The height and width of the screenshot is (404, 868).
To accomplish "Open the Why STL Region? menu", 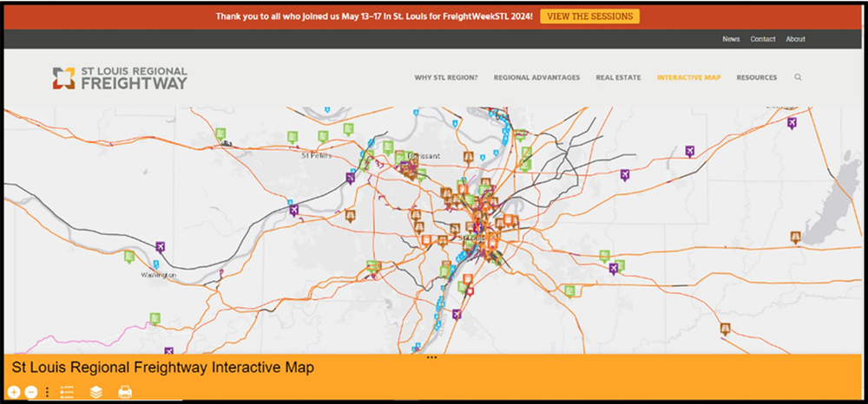I will tap(445, 77).
